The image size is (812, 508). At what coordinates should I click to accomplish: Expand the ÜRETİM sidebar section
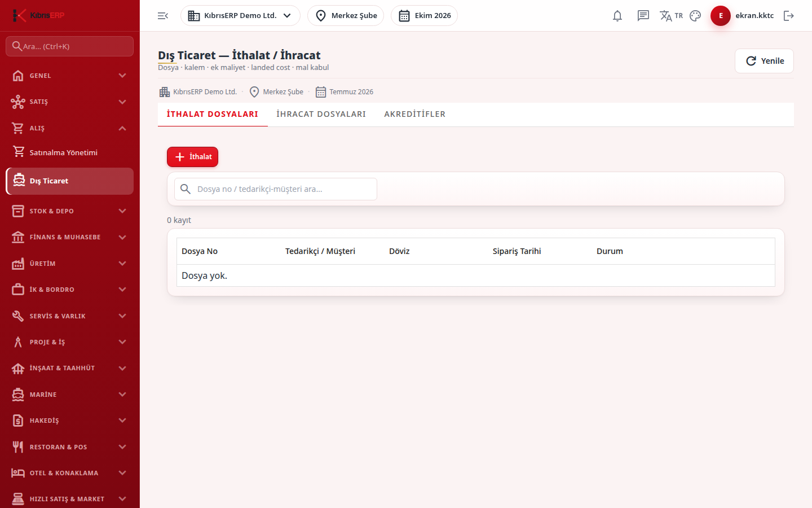pos(69,264)
